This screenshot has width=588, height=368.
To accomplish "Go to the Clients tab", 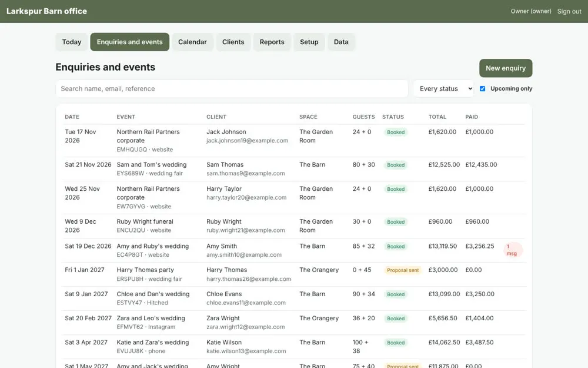I will pos(233,42).
